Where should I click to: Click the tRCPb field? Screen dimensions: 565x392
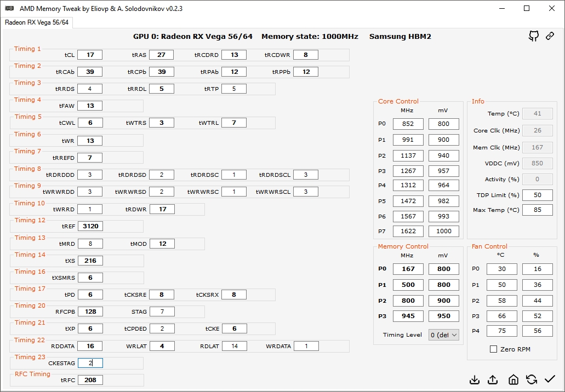point(162,72)
